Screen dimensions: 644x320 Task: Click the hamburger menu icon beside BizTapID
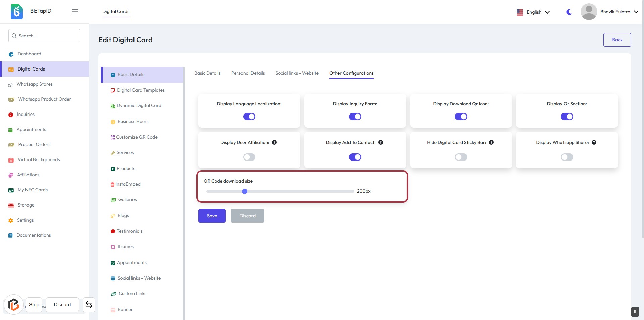coord(75,12)
